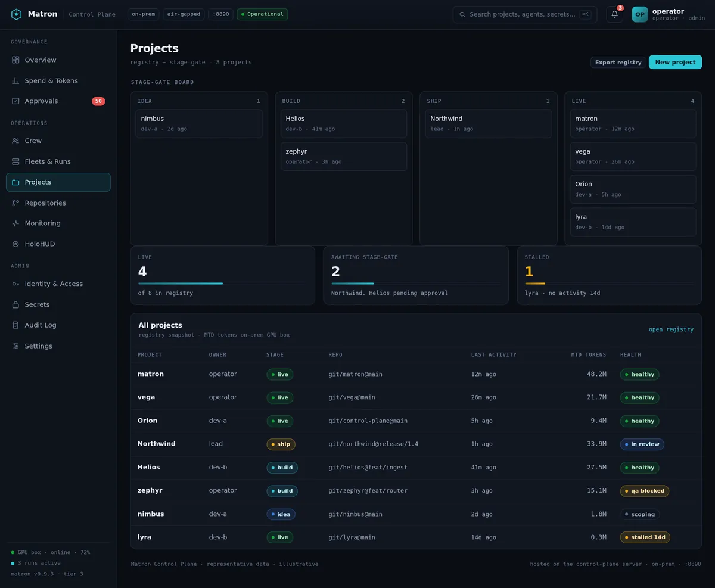
Task: Navigate to Repositories
Action: click(58, 203)
